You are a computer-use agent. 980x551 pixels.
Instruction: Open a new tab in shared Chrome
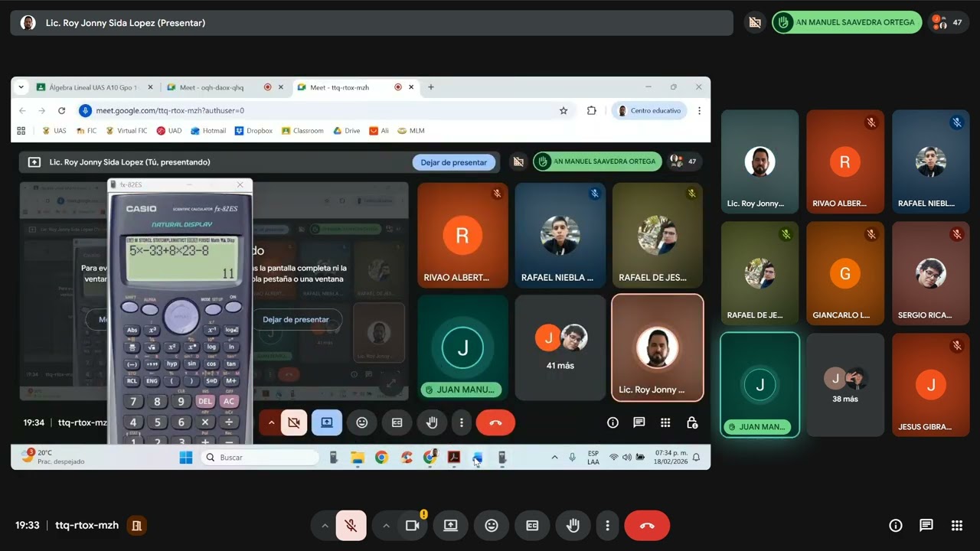431,87
